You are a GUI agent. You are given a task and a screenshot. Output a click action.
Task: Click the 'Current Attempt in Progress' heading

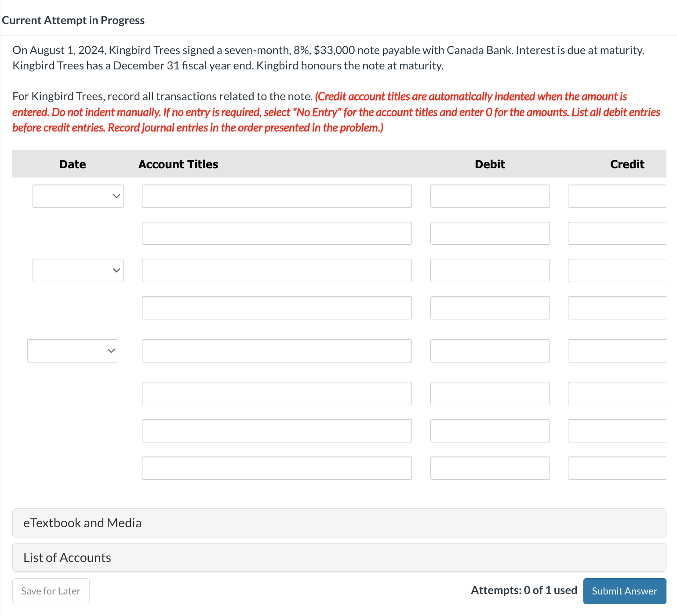73,20
